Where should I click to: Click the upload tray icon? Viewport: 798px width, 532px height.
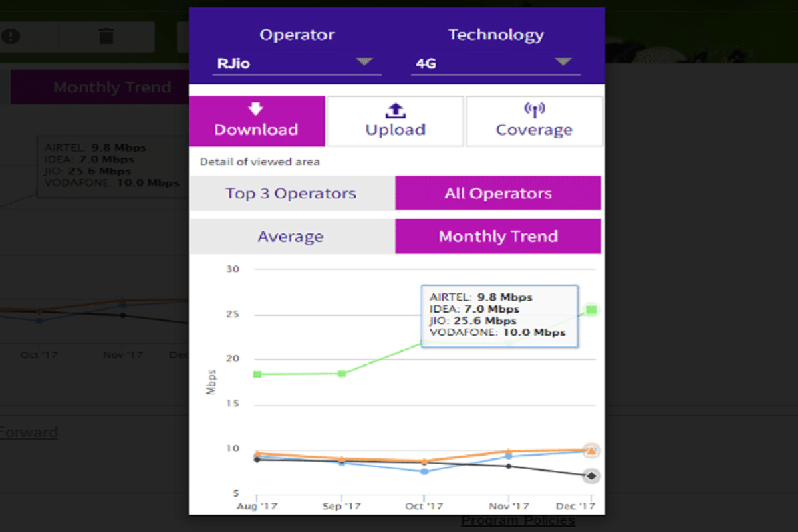395,110
